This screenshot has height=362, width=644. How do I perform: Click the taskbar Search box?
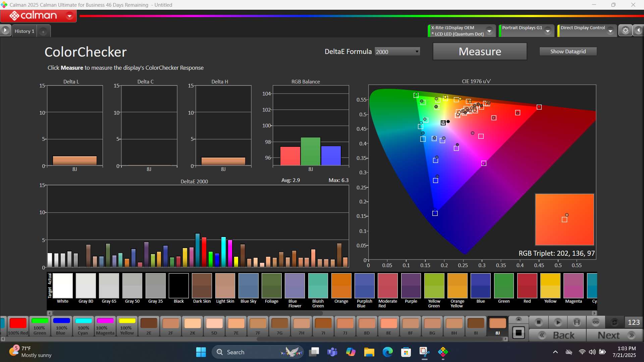click(x=258, y=352)
